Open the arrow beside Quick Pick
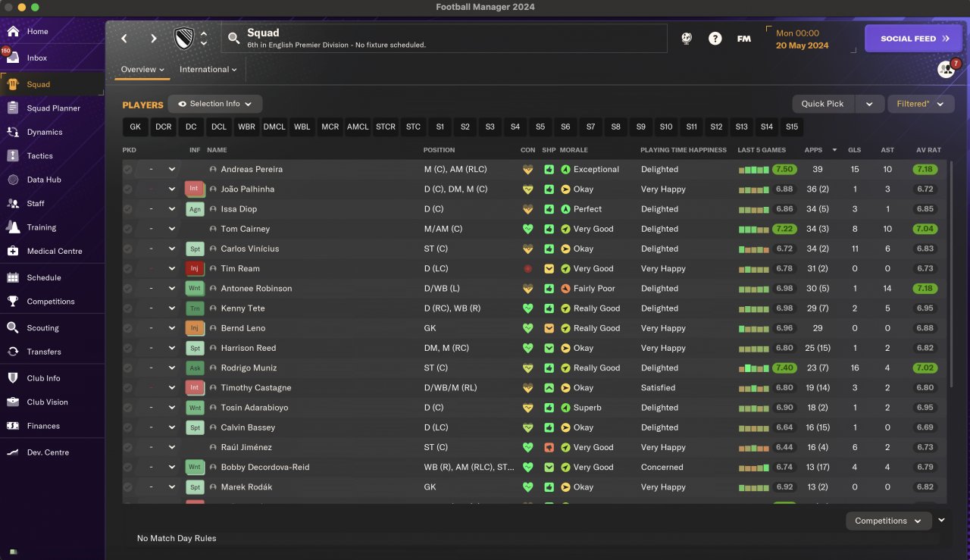 click(x=869, y=104)
